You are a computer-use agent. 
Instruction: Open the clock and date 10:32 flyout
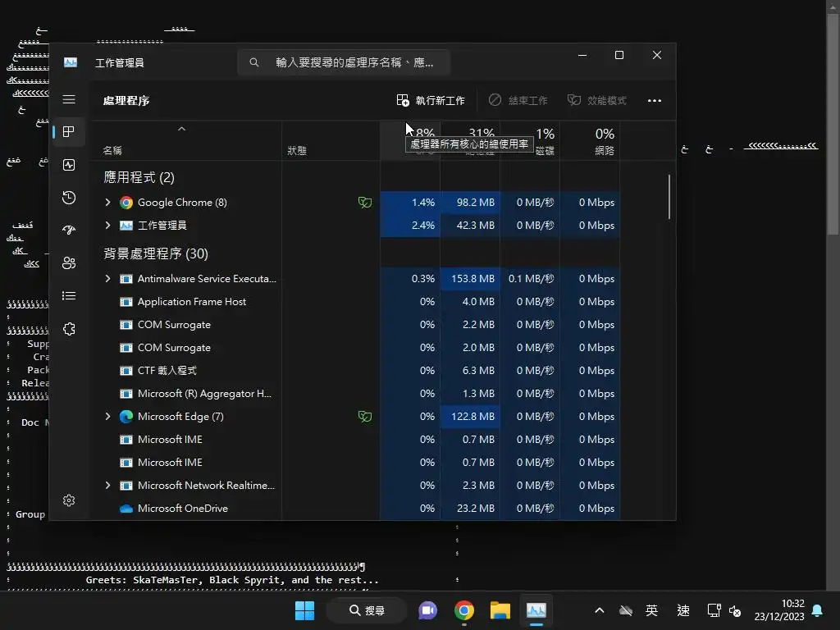(x=779, y=610)
